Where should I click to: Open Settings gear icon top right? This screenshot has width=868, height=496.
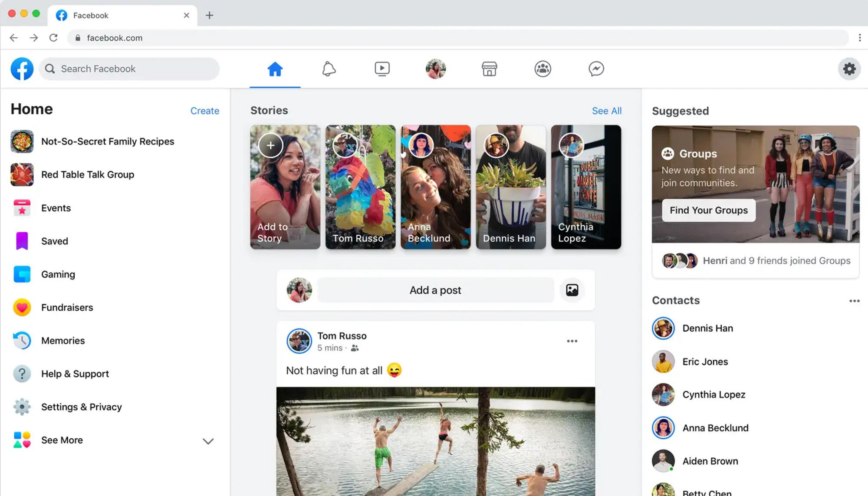[x=849, y=69]
